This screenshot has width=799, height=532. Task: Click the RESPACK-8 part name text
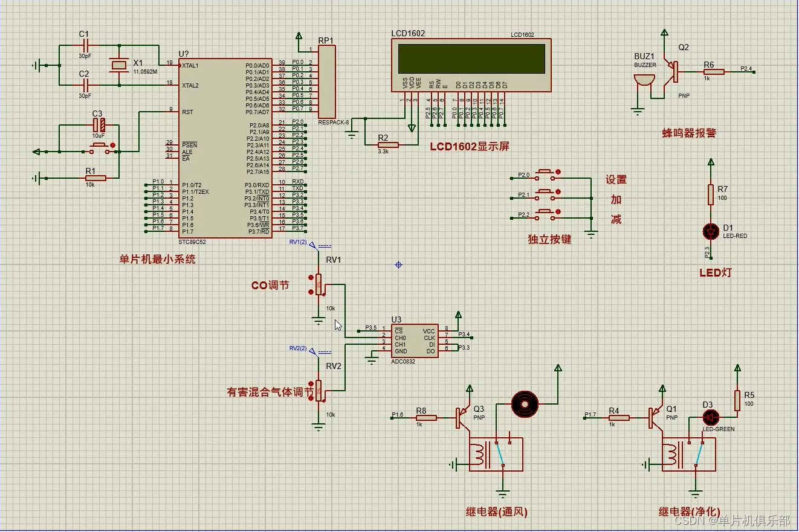click(334, 122)
